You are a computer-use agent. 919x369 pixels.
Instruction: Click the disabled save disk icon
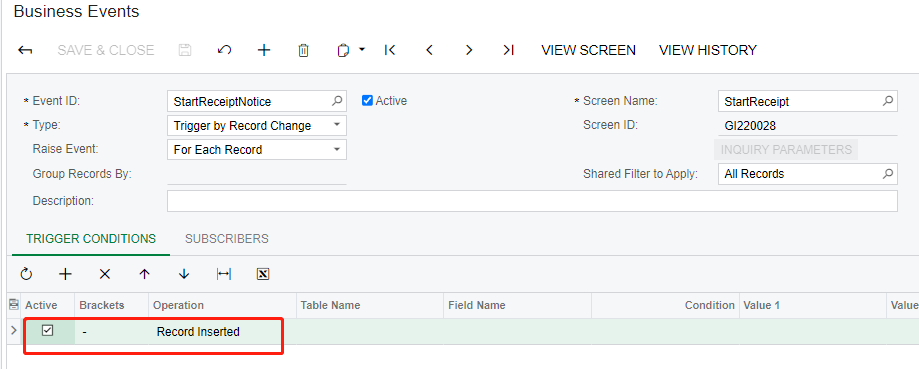coord(185,50)
